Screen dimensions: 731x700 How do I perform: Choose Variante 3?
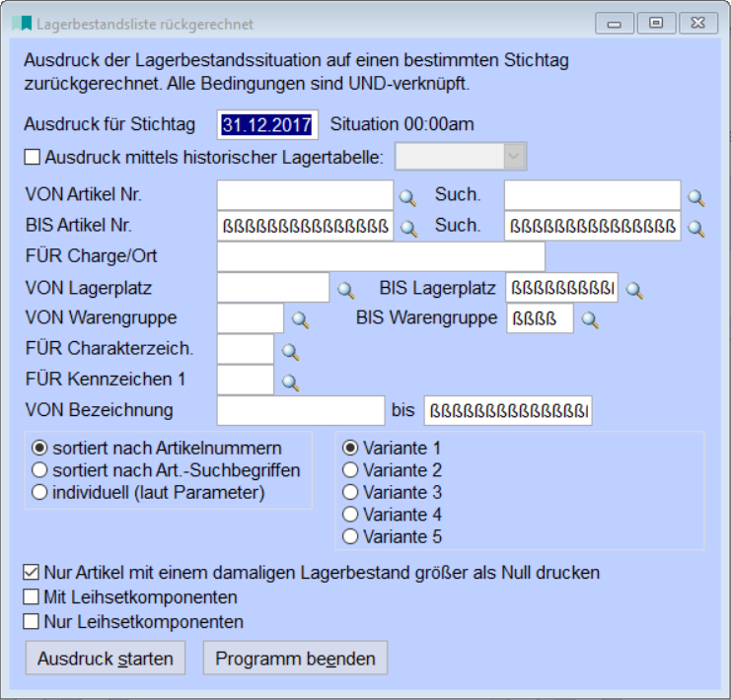pos(350,492)
